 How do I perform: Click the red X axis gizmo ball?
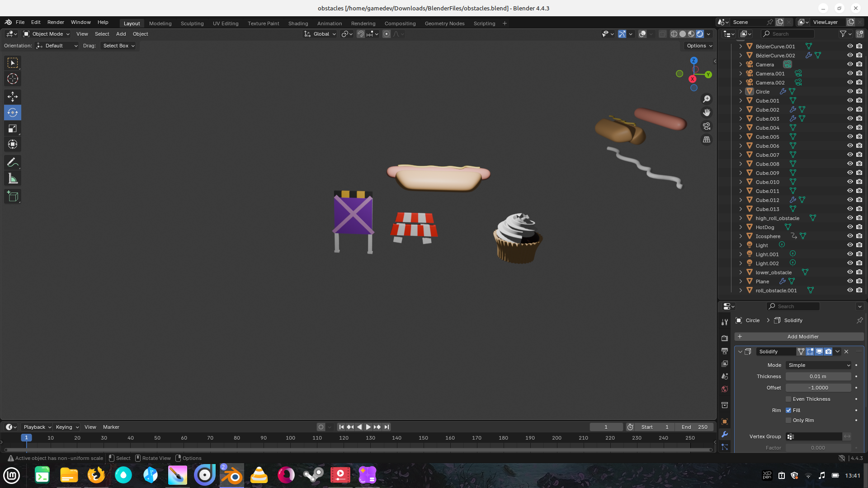[x=692, y=79]
